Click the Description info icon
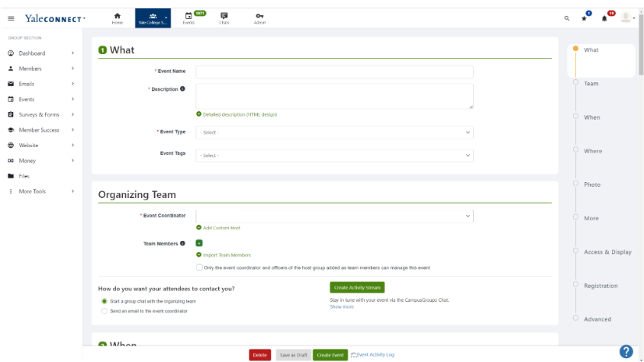Image resolution: width=644 pixels, height=362 pixels. (x=182, y=88)
